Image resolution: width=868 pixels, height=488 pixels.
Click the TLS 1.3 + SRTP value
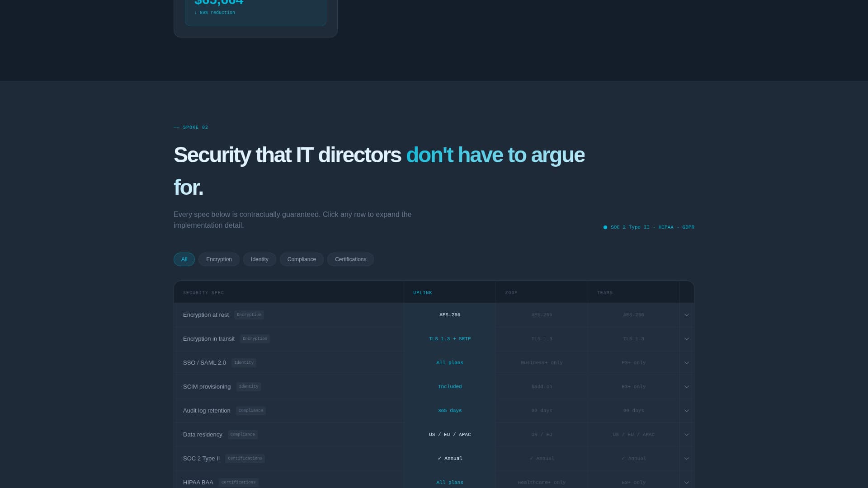coord(450,339)
